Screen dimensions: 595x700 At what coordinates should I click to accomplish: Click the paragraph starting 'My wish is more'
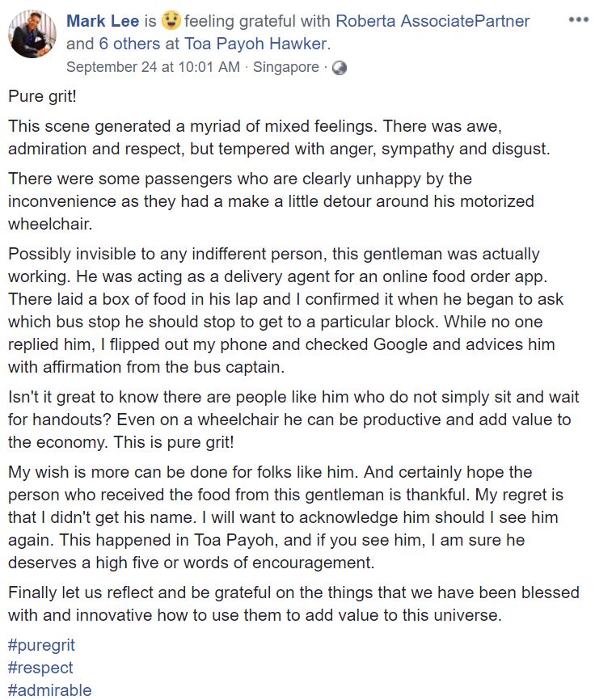(x=283, y=517)
